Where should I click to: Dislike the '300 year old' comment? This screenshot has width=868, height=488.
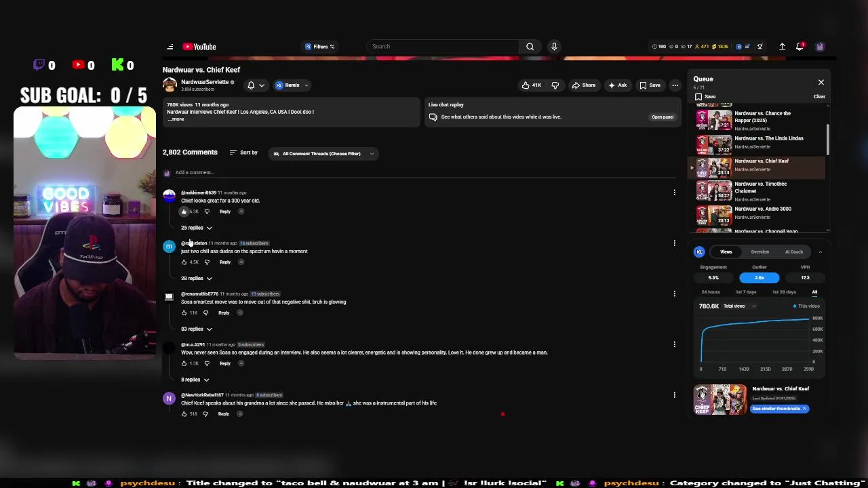pyautogui.click(x=207, y=211)
